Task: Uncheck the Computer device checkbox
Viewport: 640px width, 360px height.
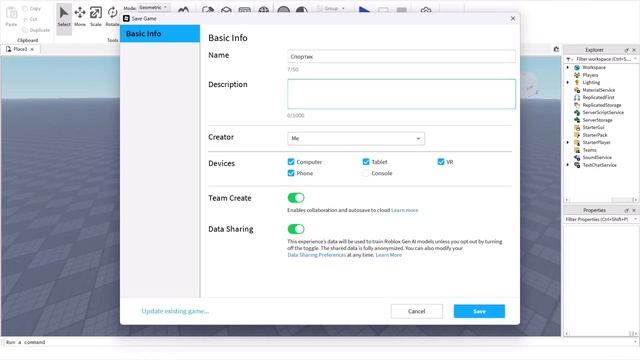Action: tap(291, 162)
